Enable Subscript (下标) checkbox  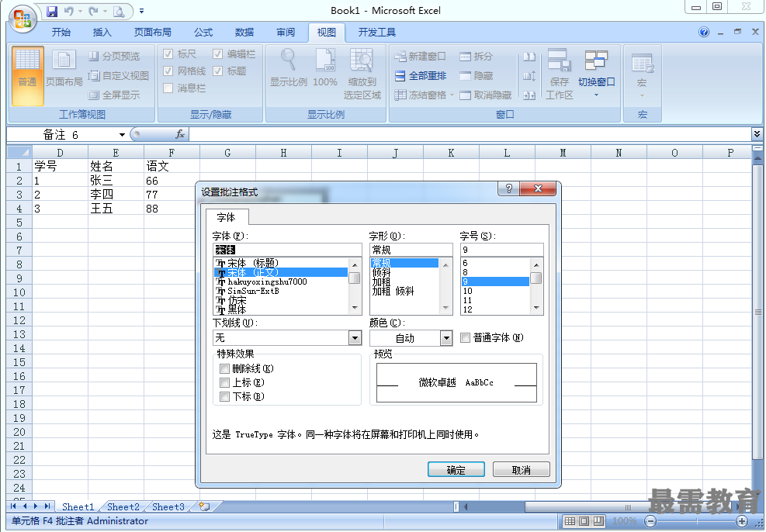click(225, 397)
